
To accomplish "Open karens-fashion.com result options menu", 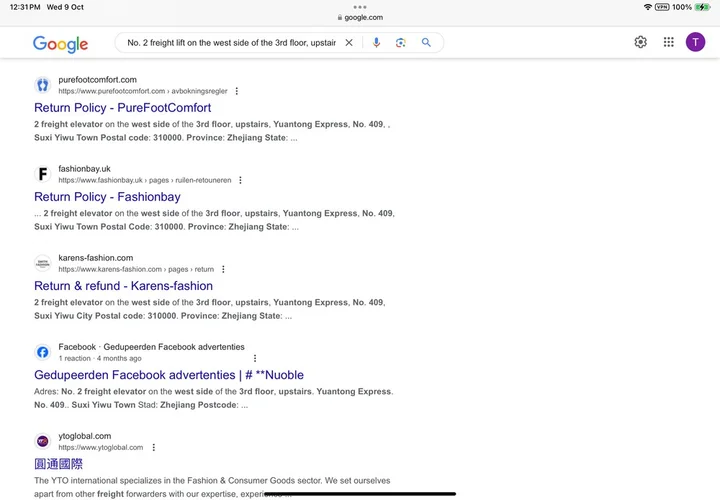I will tap(223, 269).
